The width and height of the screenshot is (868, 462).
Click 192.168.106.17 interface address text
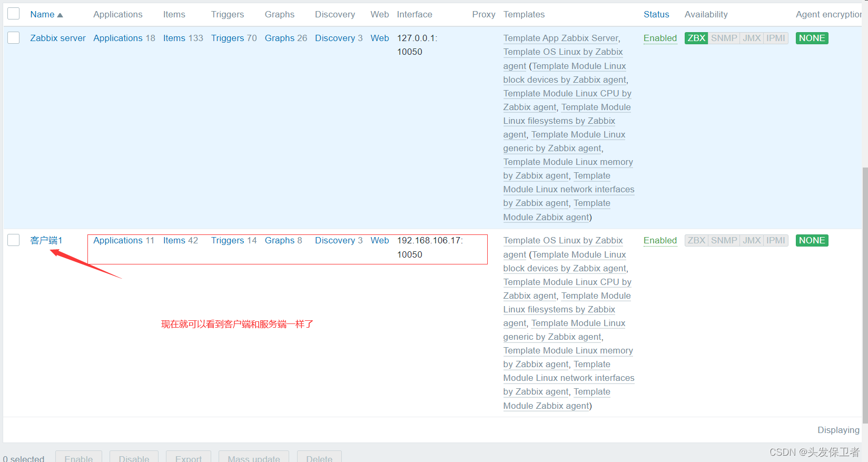point(429,240)
